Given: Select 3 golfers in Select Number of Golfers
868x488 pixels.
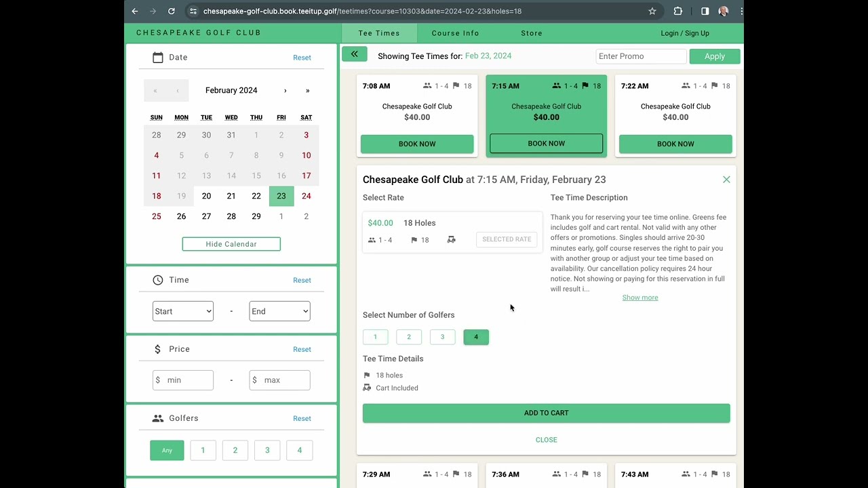Looking at the screenshot, I should coord(442,337).
